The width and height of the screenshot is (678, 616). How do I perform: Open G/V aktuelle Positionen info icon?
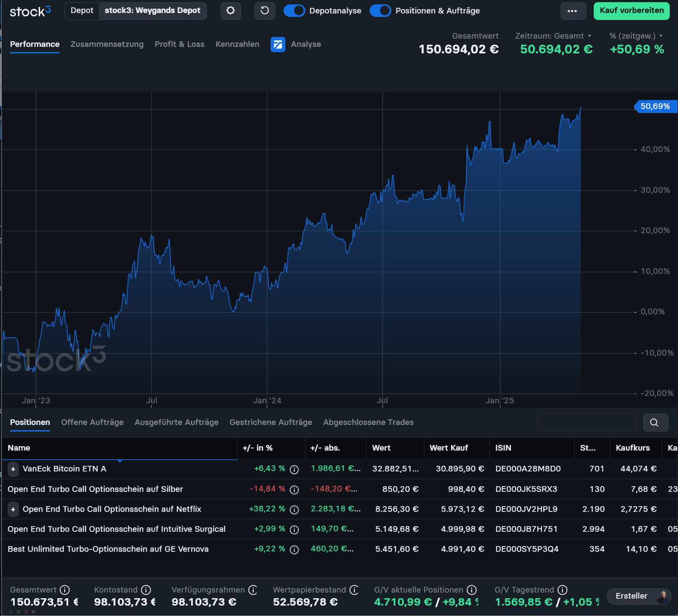[472, 590]
